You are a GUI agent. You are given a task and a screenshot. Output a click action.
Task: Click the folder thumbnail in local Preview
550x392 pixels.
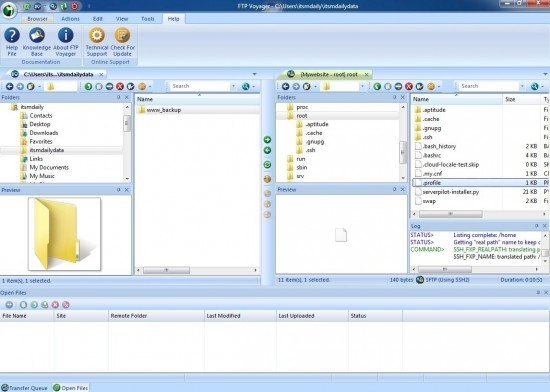tap(65, 234)
